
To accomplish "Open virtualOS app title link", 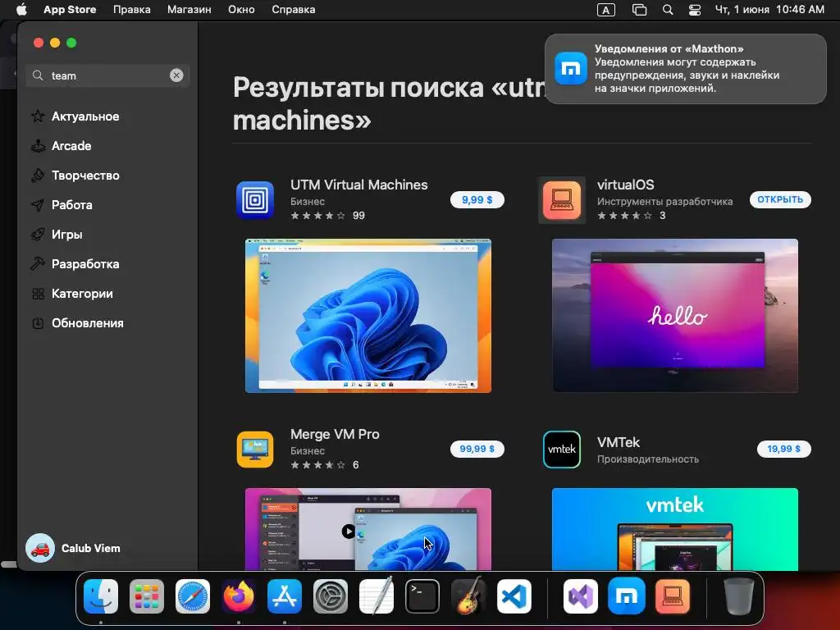I will (x=625, y=185).
